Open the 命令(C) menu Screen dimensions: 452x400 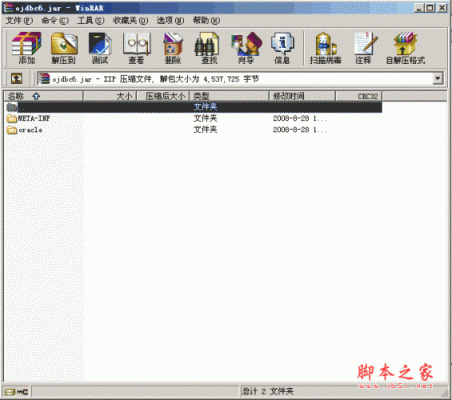(55, 21)
